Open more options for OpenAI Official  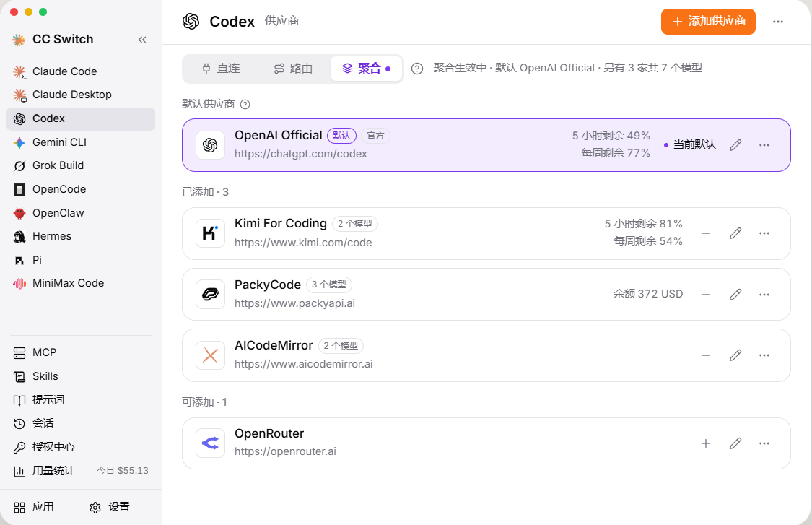764,145
